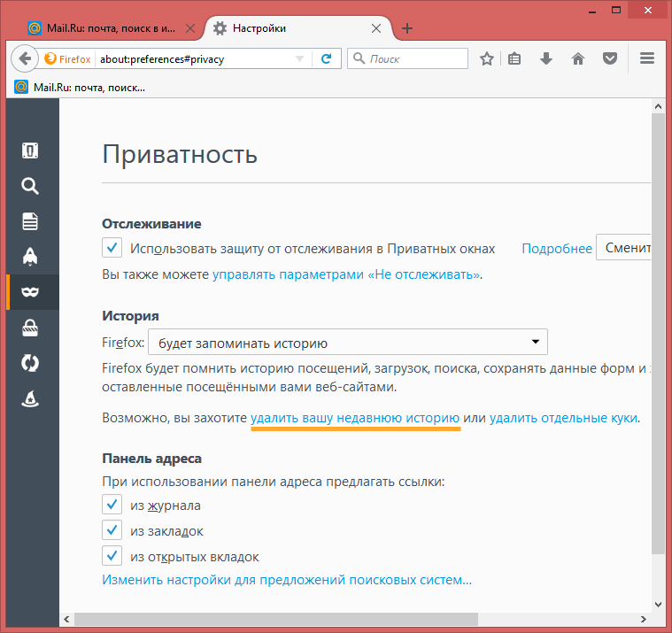The image size is (672, 633).
Task: Open the hamburger menu
Action: coord(647,58)
